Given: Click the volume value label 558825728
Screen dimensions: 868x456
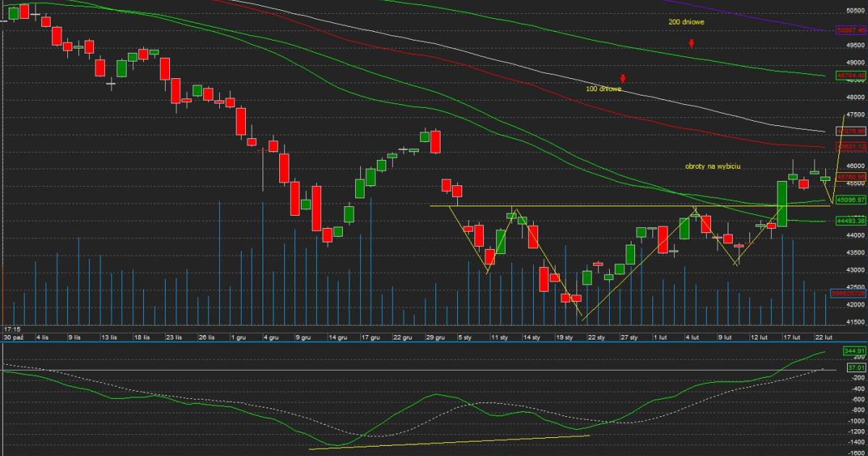Looking at the screenshot, I should click(850, 293).
